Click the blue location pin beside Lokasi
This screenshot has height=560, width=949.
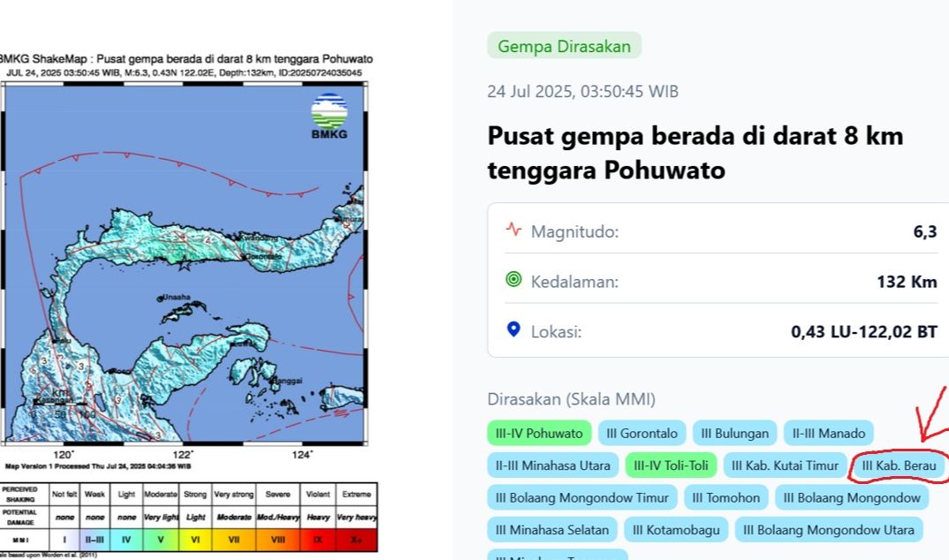click(514, 330)
